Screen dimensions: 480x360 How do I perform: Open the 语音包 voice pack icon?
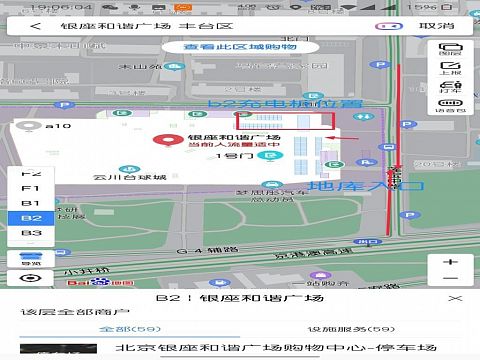click(450, 106)
